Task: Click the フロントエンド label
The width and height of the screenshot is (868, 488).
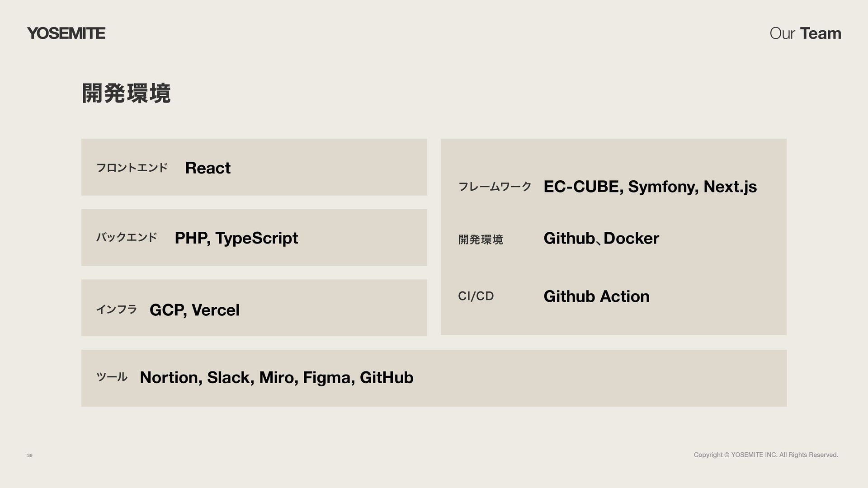Action: pyautogui.click(x=132, y=168)
